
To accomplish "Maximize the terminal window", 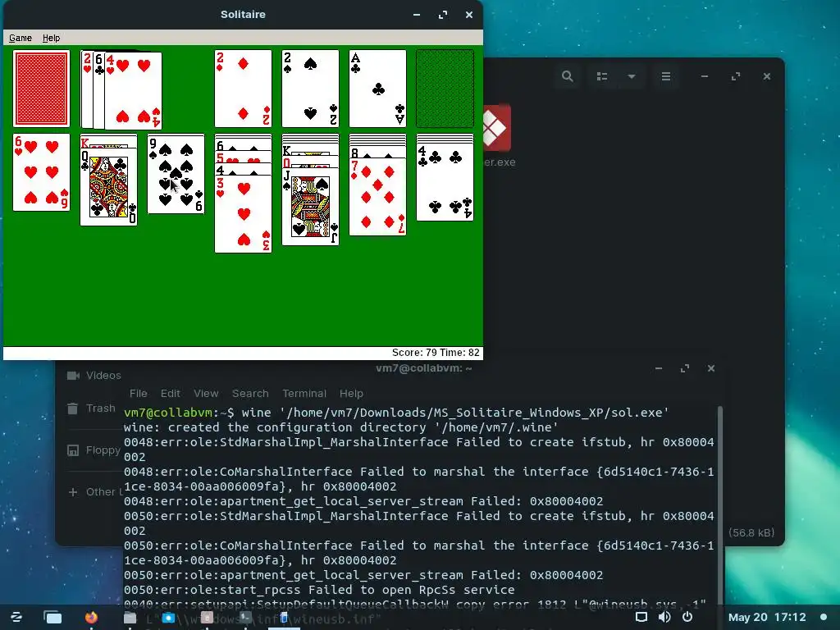I will pyautogui.click(x=685, y=368).
